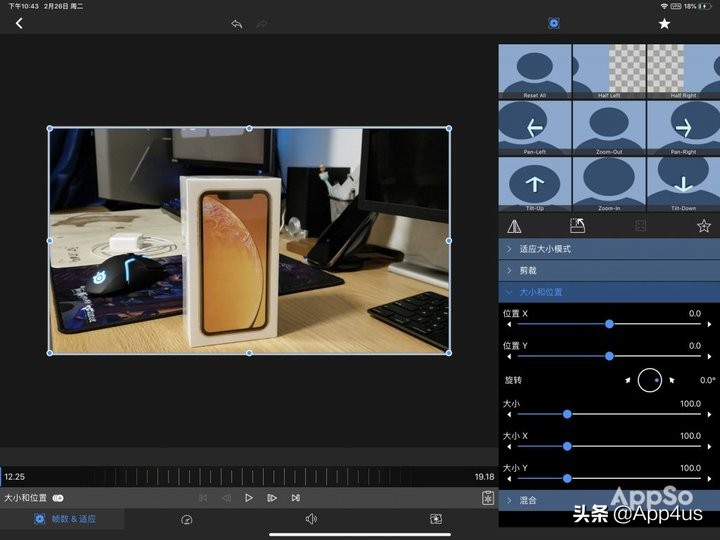The image size is (720, 540).
Task: Select the bottom-right corner resize handle
Action: coord(449,353)
